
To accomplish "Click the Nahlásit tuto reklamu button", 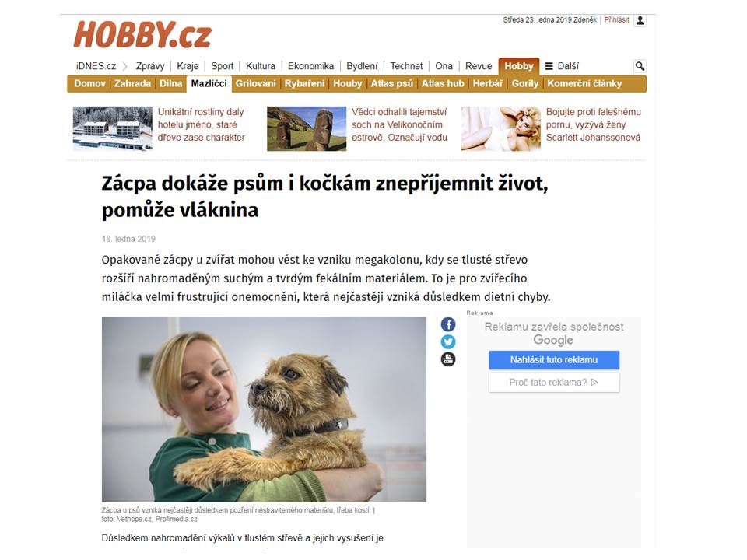I will [x=554, y=360].
